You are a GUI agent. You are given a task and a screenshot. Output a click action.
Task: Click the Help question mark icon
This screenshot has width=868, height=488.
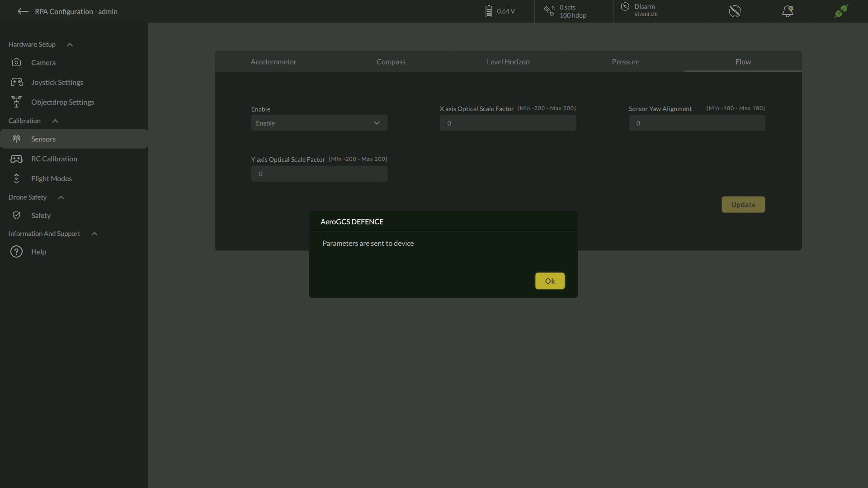16,252
